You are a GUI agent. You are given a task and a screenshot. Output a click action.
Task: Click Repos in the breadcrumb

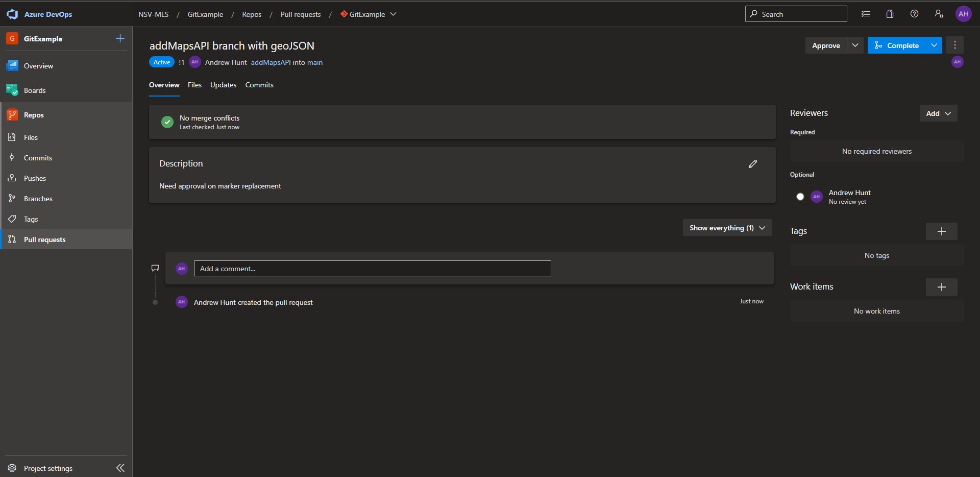[252, 14]
